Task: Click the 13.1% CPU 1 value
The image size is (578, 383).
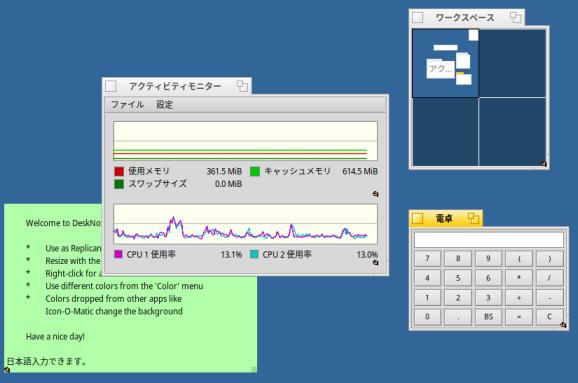Action: (231, 254)
